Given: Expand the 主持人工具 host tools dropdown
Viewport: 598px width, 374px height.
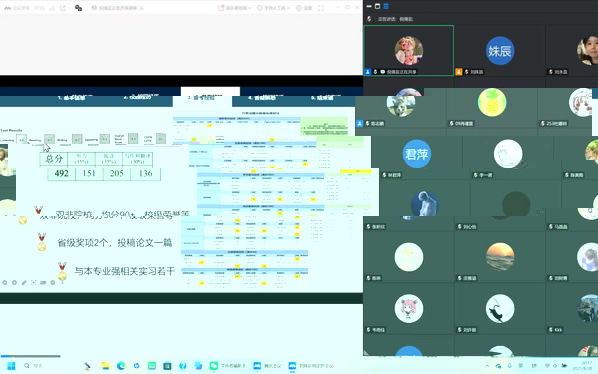Looking at the screenshot, I should 273,8.
